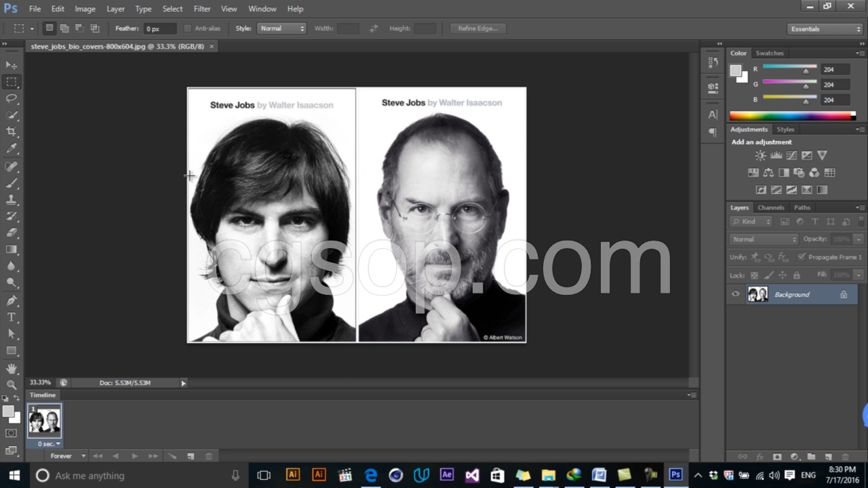Enable Subtract from selection mode
Image resolution: width=868 pixels, height=488 pixels.
pos(79,28)
